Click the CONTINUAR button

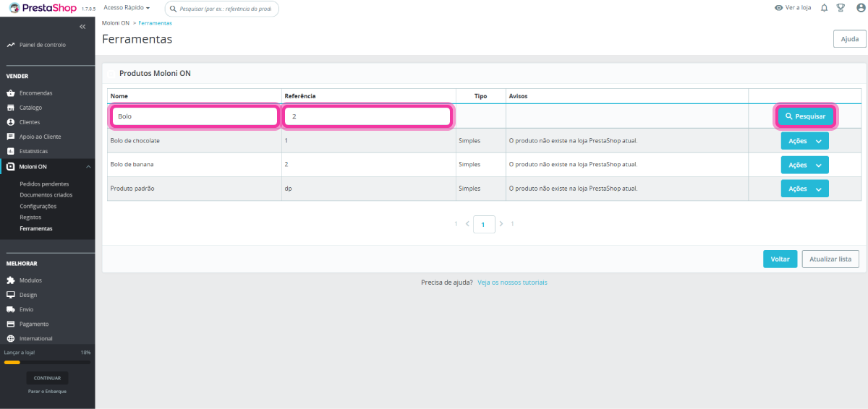click(47, 378)
